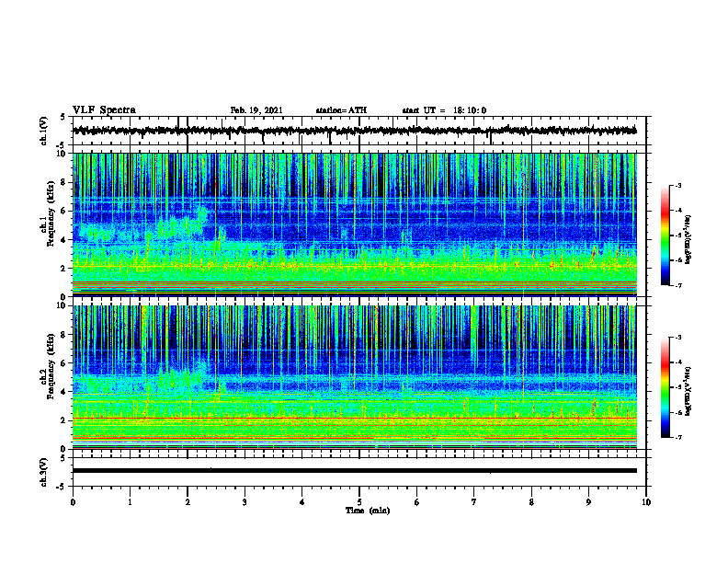Click the "-5" label on ch.2 color scale
The image size is (728, 563).
click(677, 387)
